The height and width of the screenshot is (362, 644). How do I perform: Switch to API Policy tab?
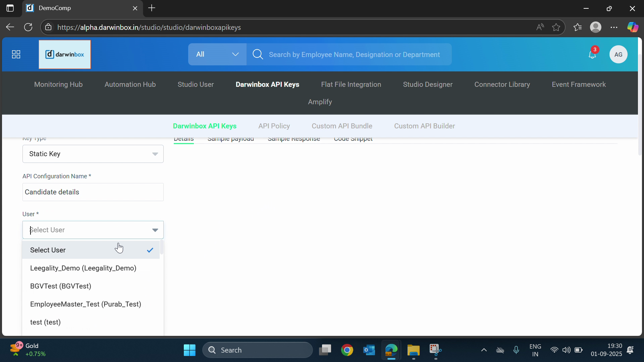[x=274, y=126]
